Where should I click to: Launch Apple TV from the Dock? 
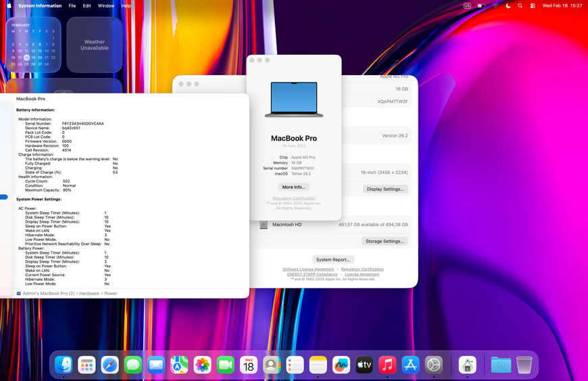364,365
